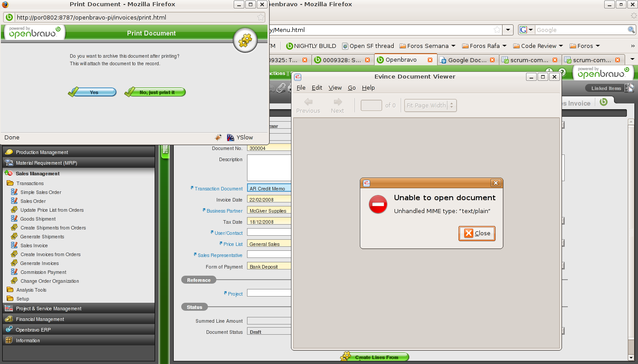Click the gear icon next to Generate Shipments

click(14, 237)
